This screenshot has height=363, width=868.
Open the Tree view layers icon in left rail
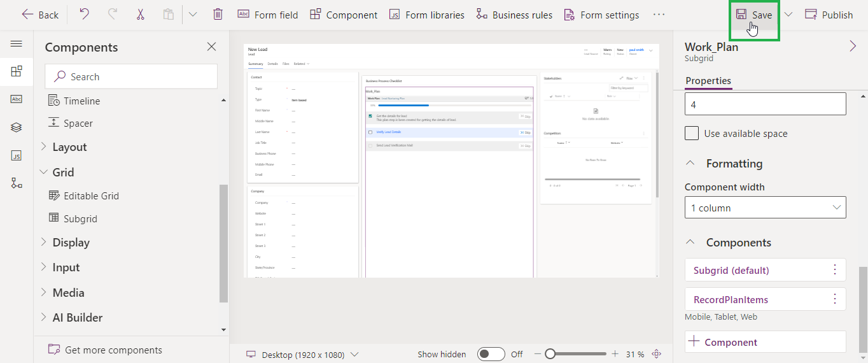17,127
